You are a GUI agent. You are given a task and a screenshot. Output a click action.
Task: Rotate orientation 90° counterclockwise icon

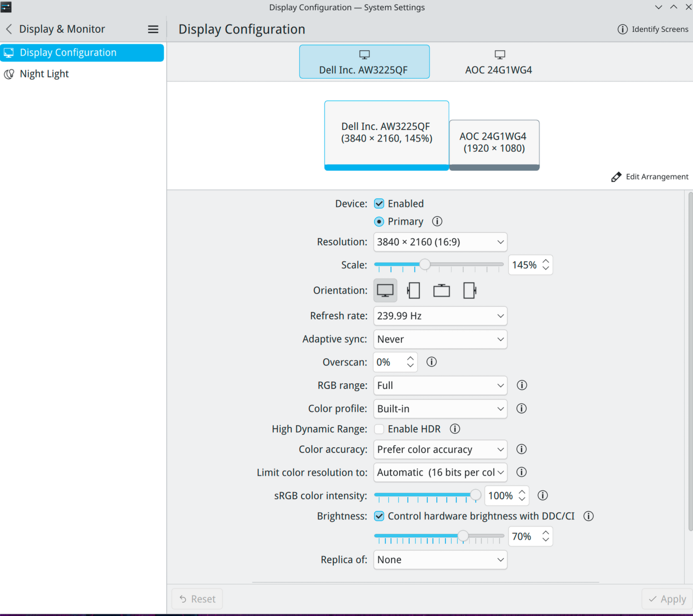click(413, 290)
